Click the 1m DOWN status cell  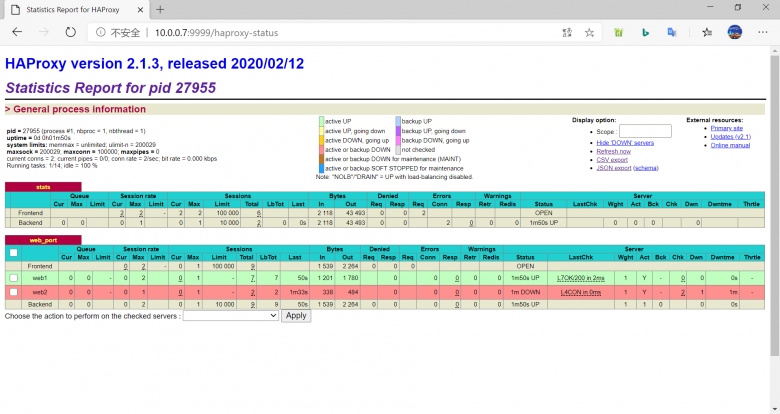point(525,292)
